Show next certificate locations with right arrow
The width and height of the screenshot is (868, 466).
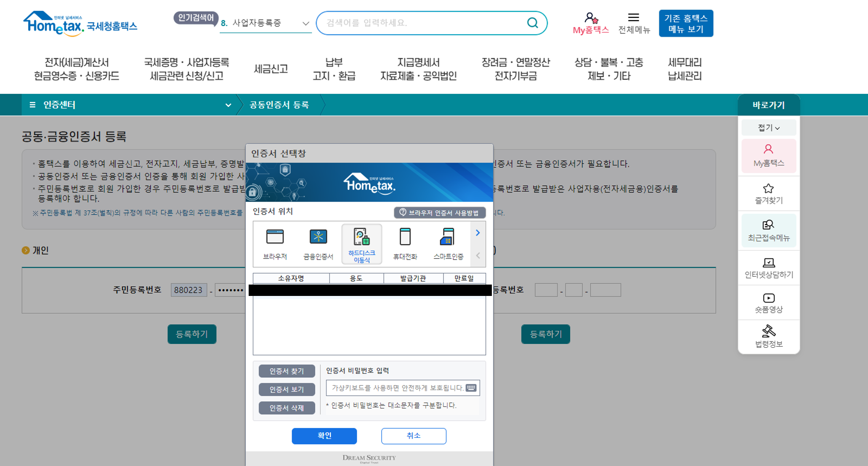pos(478,233)
